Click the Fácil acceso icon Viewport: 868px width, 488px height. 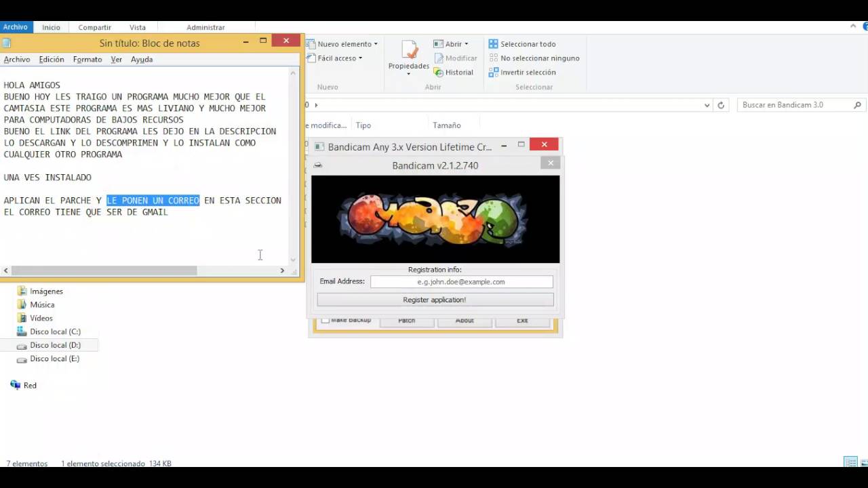tap(311, 58)
